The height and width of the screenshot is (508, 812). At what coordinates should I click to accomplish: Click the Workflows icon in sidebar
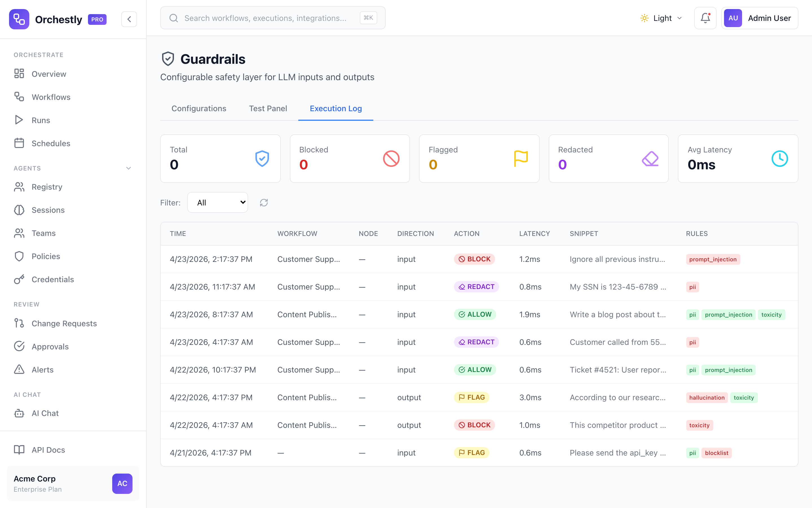[19, 97]
